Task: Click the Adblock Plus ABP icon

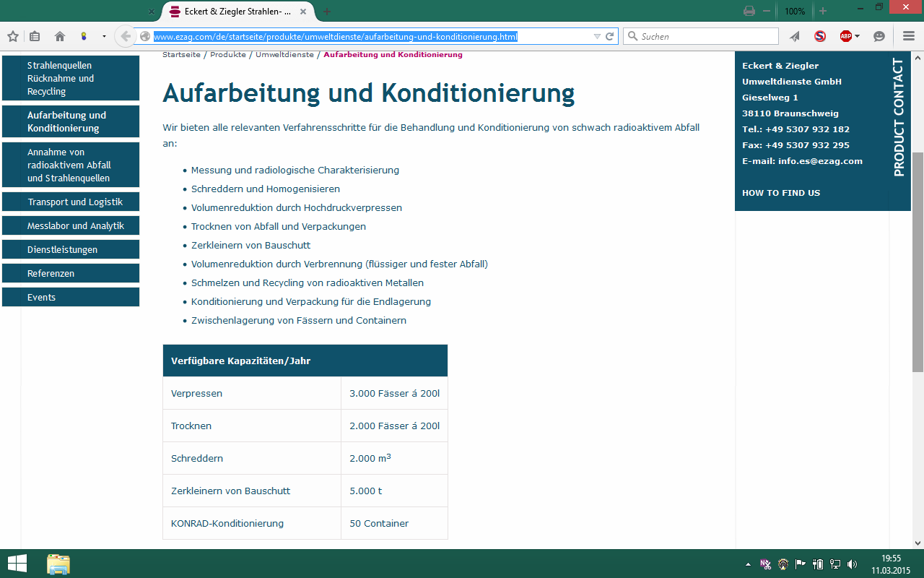Action: click(x=845, y=36)
